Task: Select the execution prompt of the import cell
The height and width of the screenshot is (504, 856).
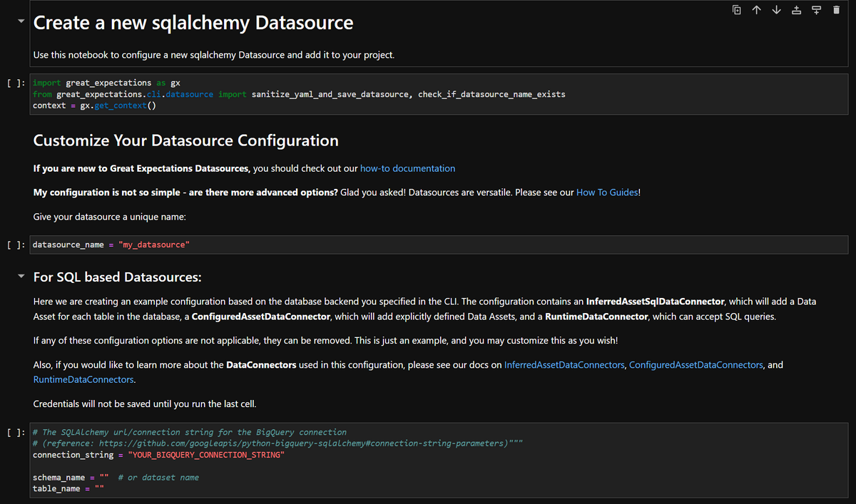Action: click(x=16, y=83)
